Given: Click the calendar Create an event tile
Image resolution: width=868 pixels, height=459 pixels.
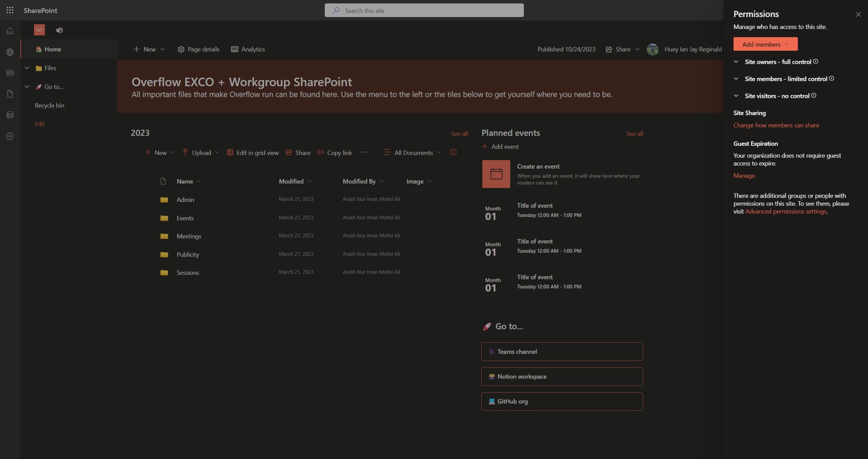Looking at the screenshot, I should (496, 174).
